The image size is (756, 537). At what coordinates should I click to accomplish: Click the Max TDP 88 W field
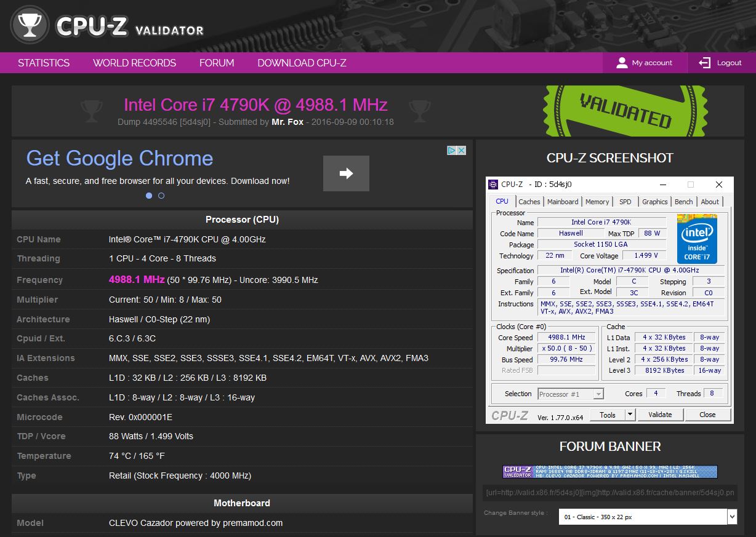pyautogui.click(x=652, y=233)
